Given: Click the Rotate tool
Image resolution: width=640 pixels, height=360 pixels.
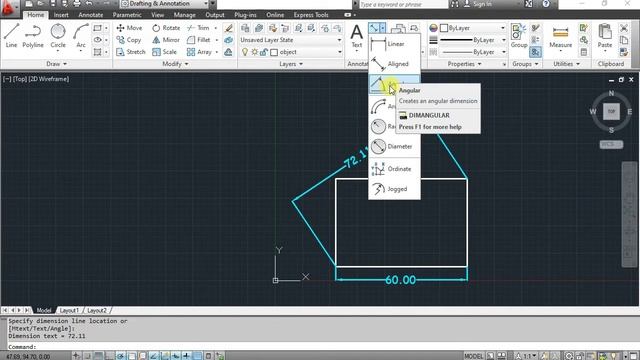Looking at the screenshot, I should click(166, 28).
